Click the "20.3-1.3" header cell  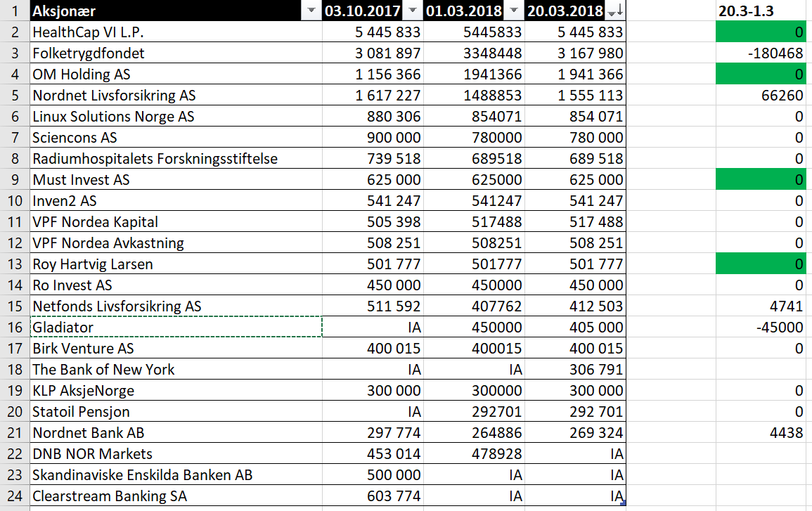(x=761, y=11)
